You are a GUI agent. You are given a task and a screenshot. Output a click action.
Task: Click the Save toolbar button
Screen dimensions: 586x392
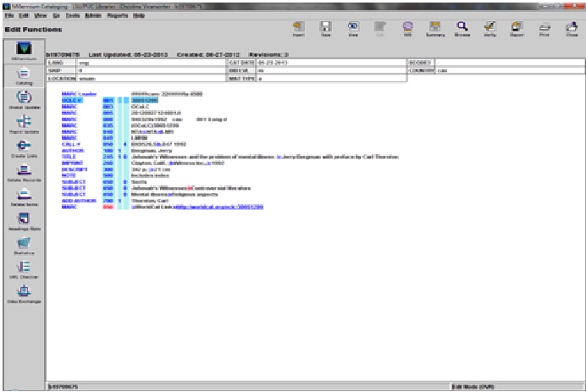[324, 30]
